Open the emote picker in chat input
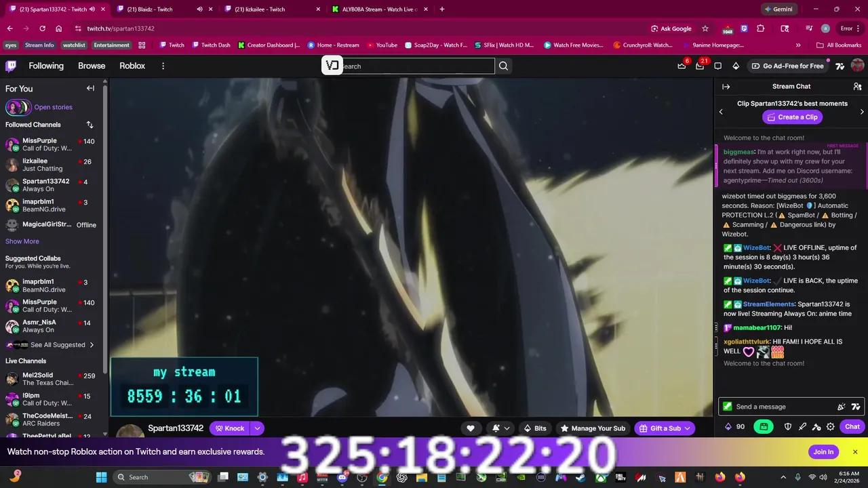 click(x=841, y=407)
